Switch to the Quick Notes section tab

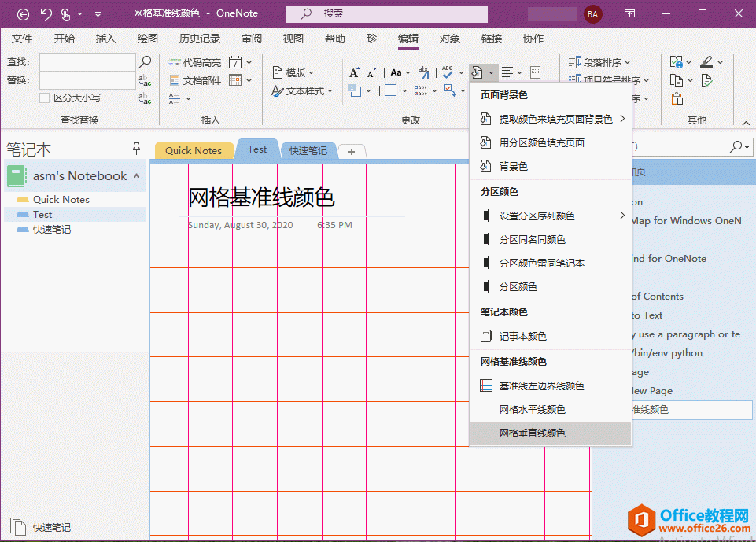point(194,151)
